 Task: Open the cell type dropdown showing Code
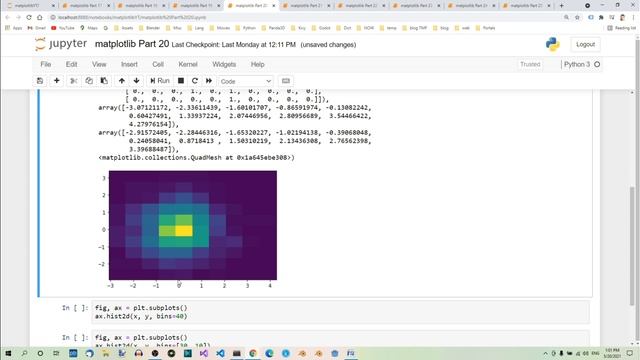click(x=245, y=81)
